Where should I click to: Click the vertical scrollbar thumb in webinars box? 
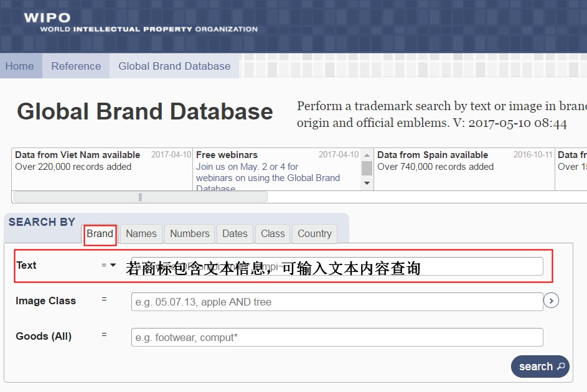click(367, 169)
